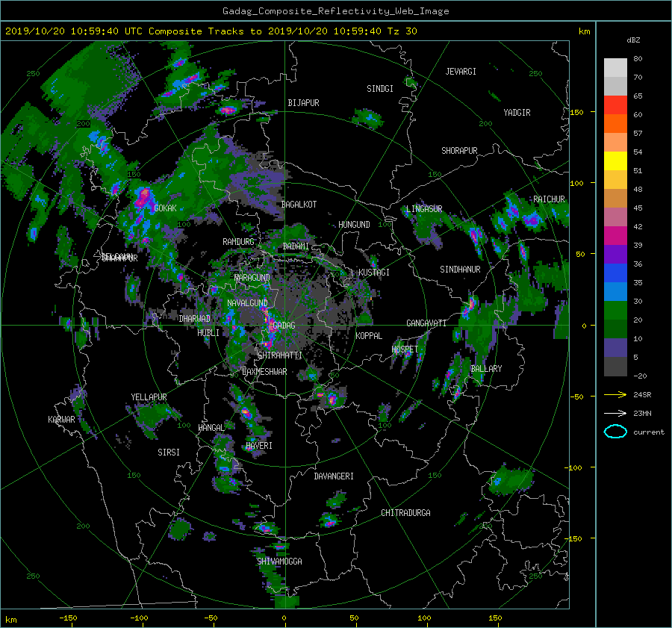This screenshot has height=628, width=672.
Task: Click the BALLARY city label
Action: point(486,369)
